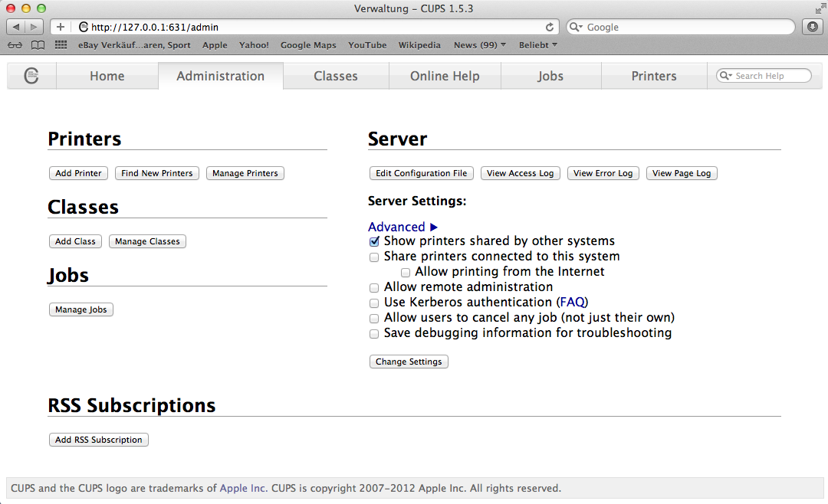Select the Administration tab
This screenshot has height=504, width=828.
point(221,76)
